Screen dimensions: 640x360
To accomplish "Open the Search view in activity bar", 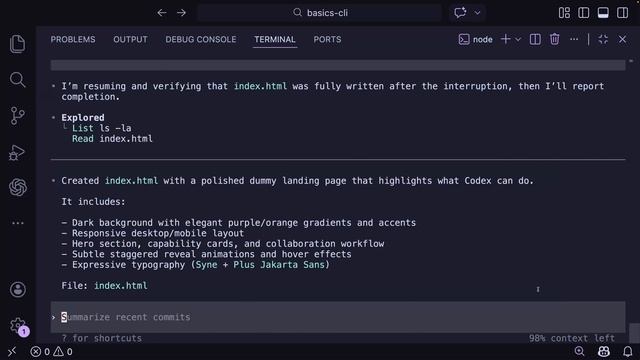I will click(x=18, y=80).
